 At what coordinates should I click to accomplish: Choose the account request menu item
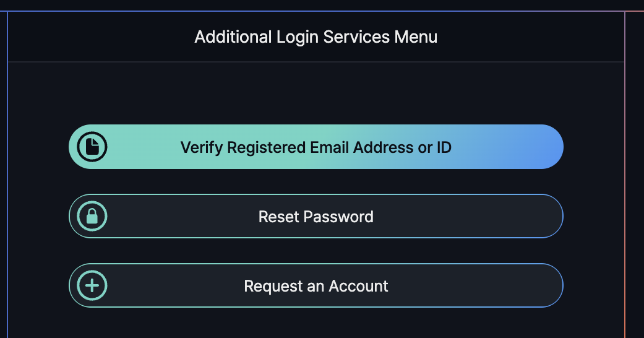316,285
